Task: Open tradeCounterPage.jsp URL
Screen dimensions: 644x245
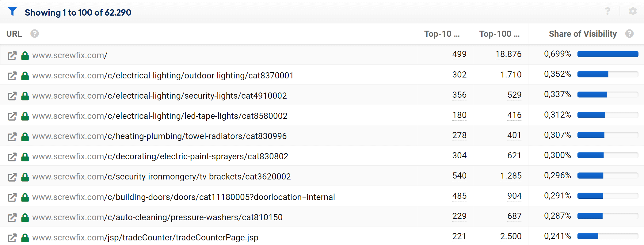Action: click(145, 238)
